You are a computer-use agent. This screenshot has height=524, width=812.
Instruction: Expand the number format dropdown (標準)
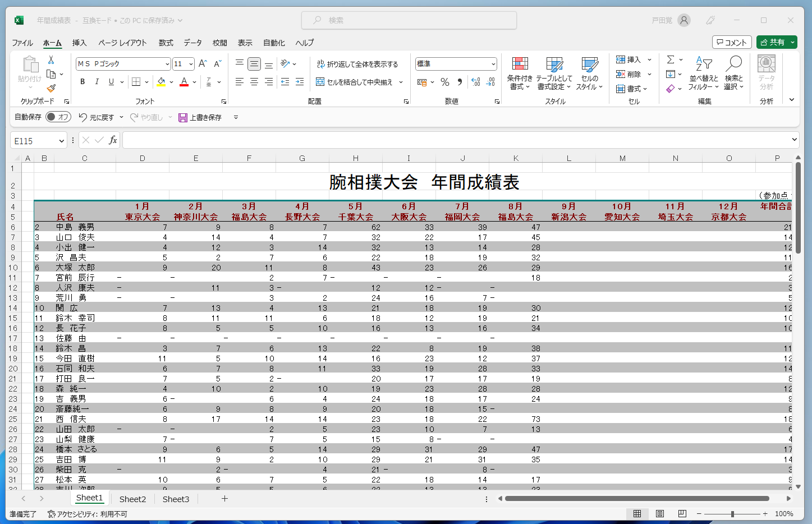click(x=493, y=64)
